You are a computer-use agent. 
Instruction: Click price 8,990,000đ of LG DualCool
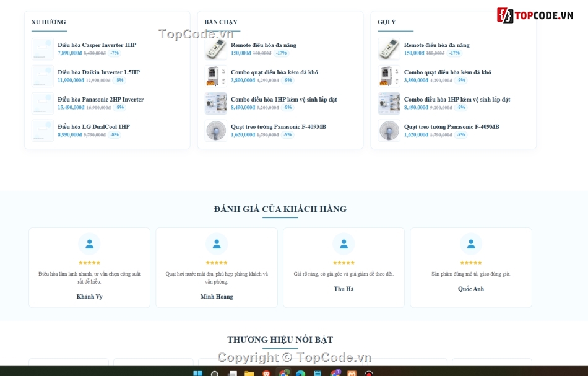point(70,134)
